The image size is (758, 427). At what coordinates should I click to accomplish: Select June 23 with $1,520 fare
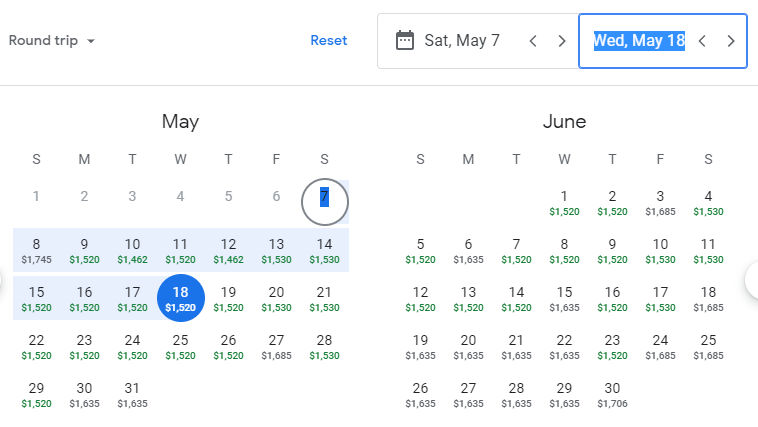coord(612,346)
